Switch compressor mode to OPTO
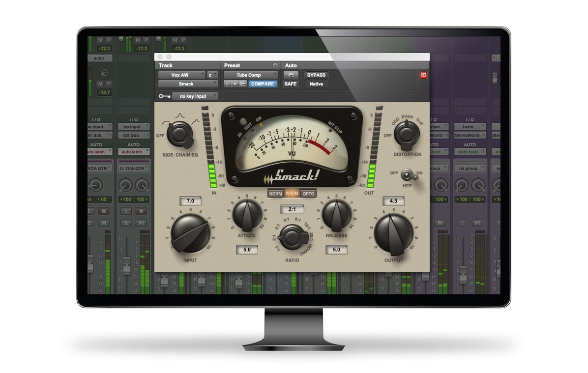The height and width of the screenshot is (373, 588). point(308,194)
